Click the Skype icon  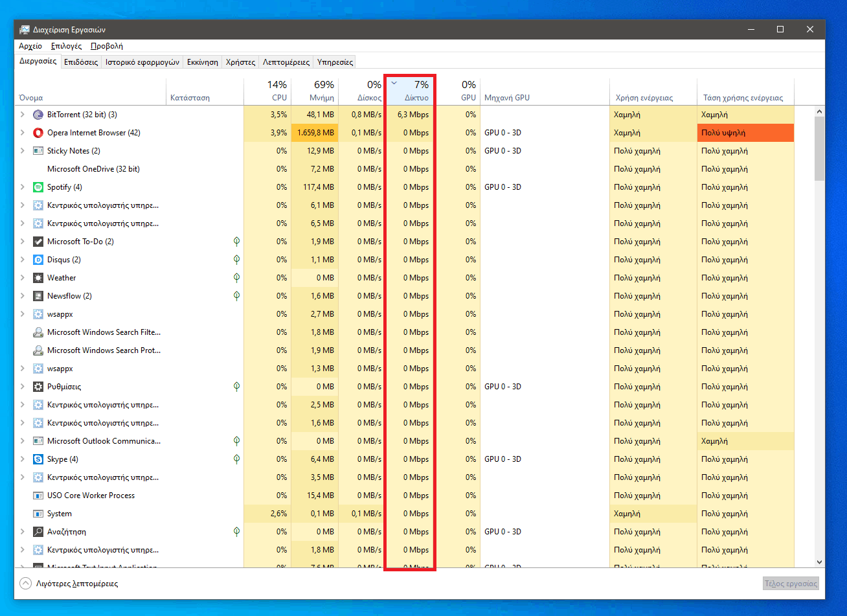[38, 459]
